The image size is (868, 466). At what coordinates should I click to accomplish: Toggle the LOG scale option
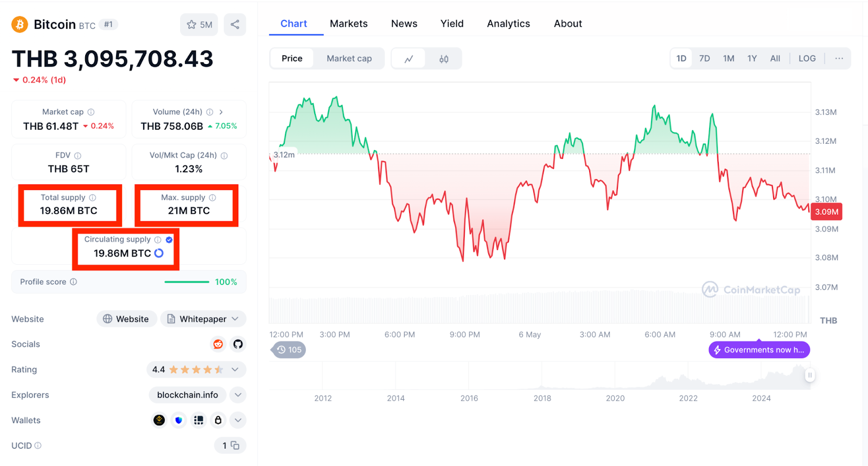[807, 59]
